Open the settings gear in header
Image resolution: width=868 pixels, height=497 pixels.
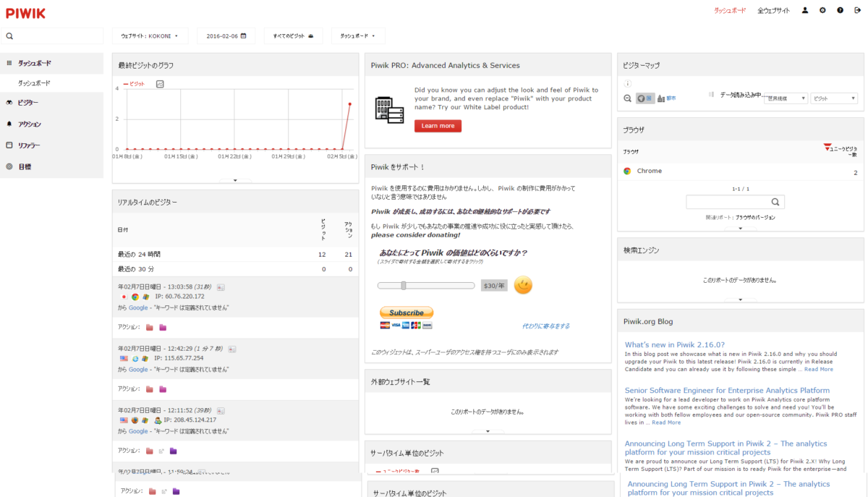(822, 11)
